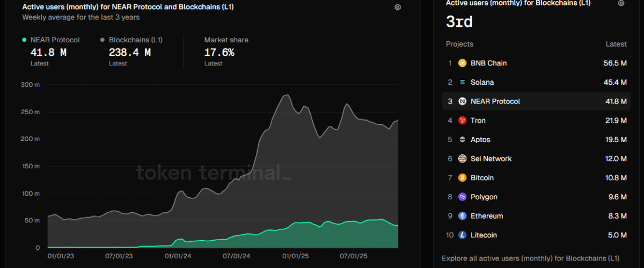
Task: Click the BNB Chain logo icon
Action: (x=462, y=63)
